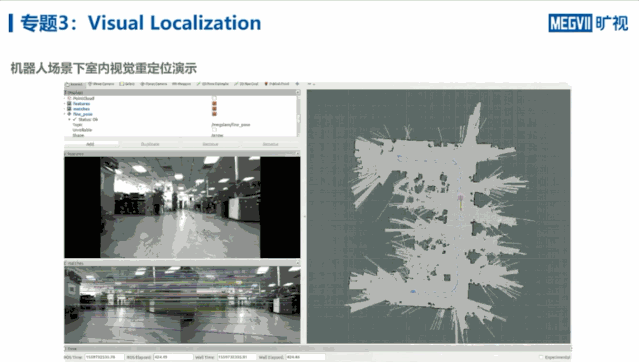Toggle the Experimental checkbox in Time panel
This screenshot has height=362, width=639.
pyautogui.click(x=541, y=357)
